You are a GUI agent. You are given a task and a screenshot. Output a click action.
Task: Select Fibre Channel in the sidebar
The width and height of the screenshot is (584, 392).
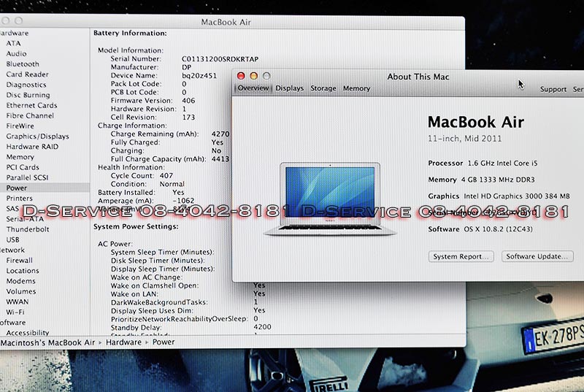(30, 116)
